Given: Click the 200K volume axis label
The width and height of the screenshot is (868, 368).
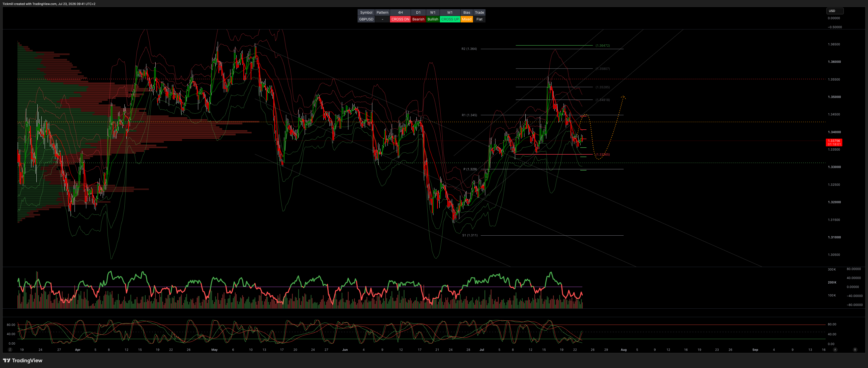Looking at the screenshot, I should [832, 282].
